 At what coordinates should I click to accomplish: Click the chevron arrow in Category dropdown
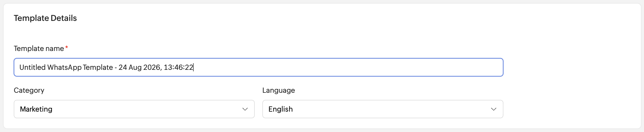coord(245,109)
